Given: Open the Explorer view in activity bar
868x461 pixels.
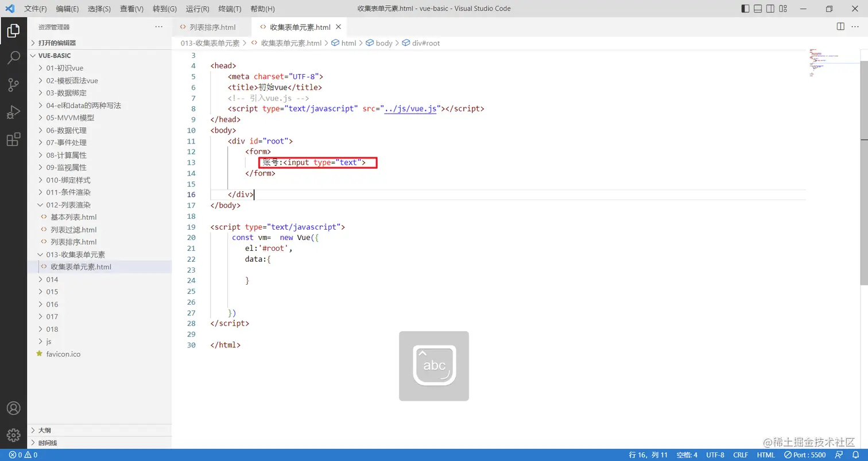Looking at the screenshot, I should pos(13,30).
